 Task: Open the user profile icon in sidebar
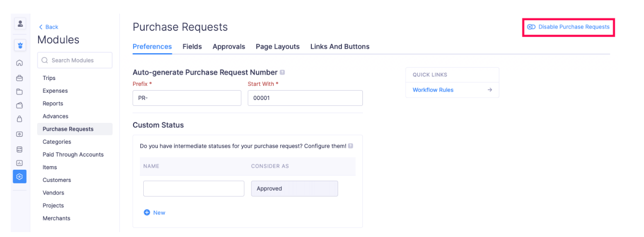pyautogui.click(x=20, y=24)
